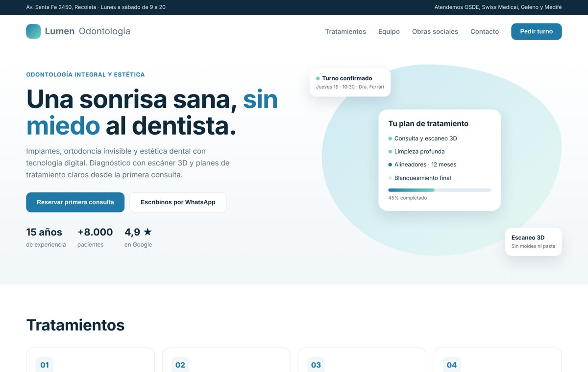
Task: Click the 45% completado label
Action: 408,198
